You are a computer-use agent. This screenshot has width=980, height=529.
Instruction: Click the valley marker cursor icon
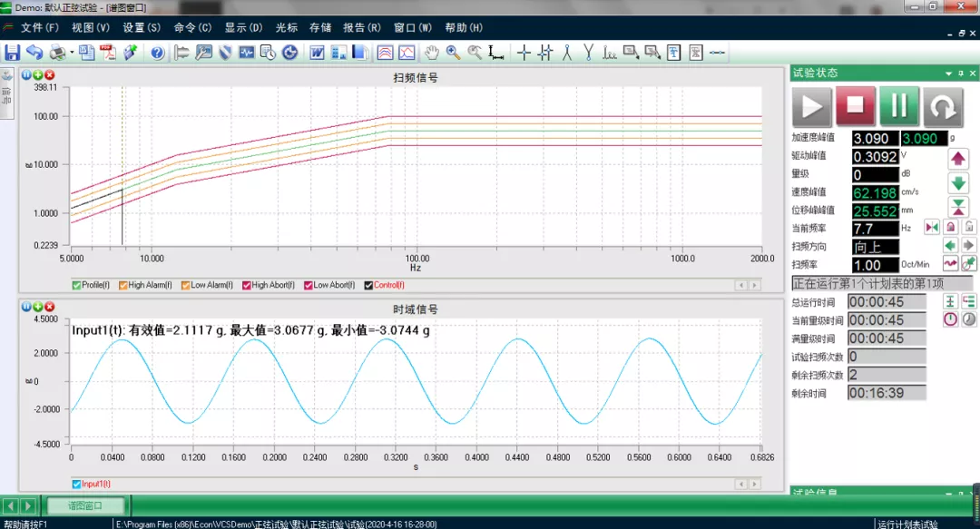[588, 53]
